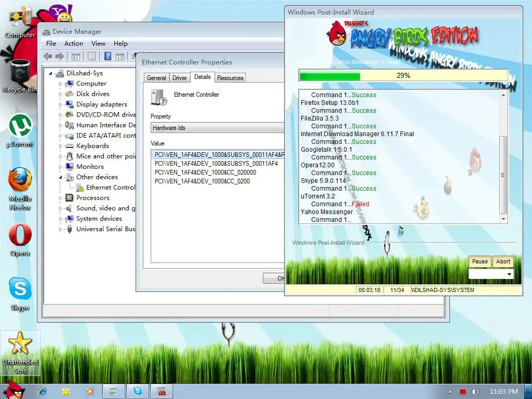Open the Recycle Bin desktop icon
This screenshot has height=399, width=532.
20,76
